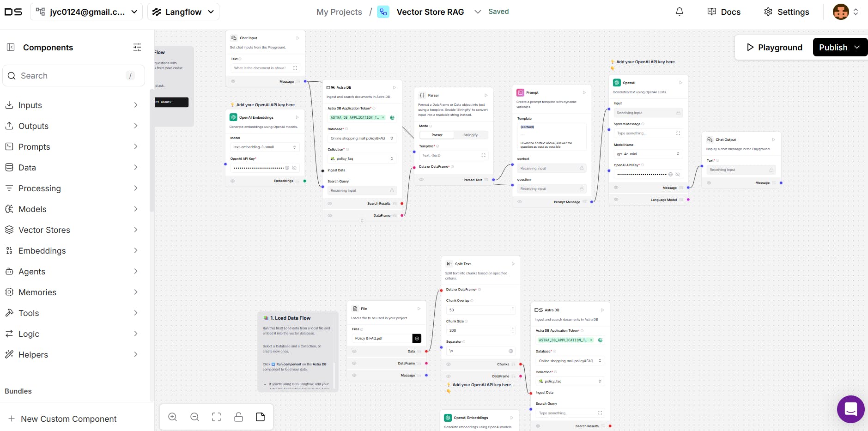This screenshot has width=868, height=431.
Task: Click the Vector Store RAG flow icon
Action: (x=383, y=12)
